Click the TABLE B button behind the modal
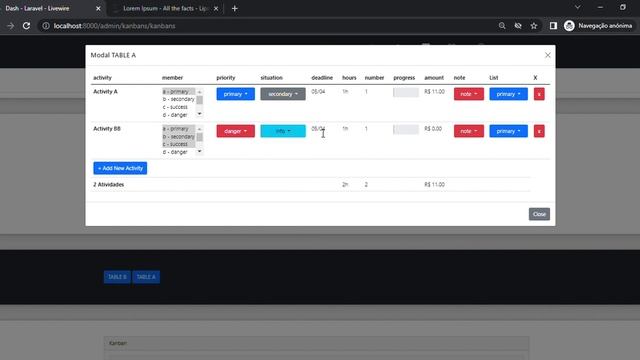The image size is (640, 360). [117, 277]
